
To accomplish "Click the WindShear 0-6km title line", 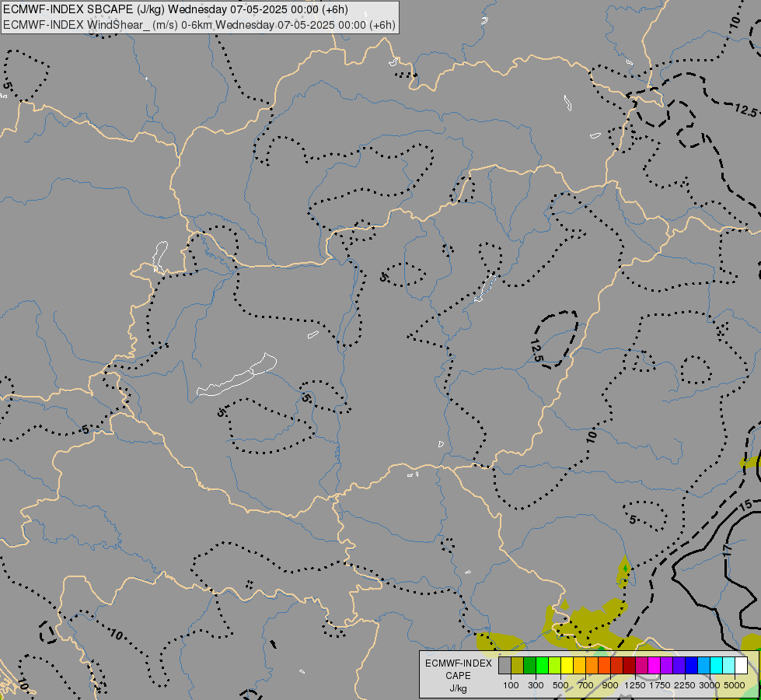I will (x=199, y=25).
